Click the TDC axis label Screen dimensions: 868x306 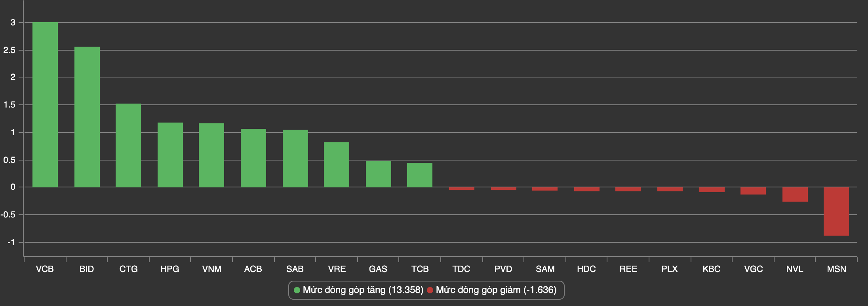(461, 269)
